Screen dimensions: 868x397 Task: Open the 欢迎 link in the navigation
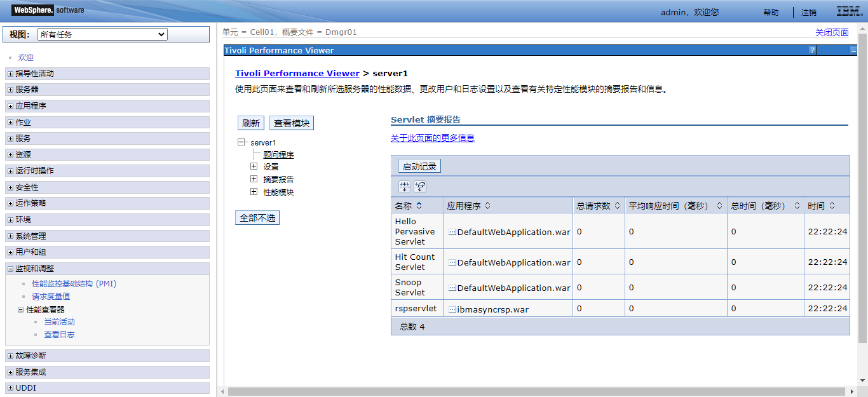[25, 57]
